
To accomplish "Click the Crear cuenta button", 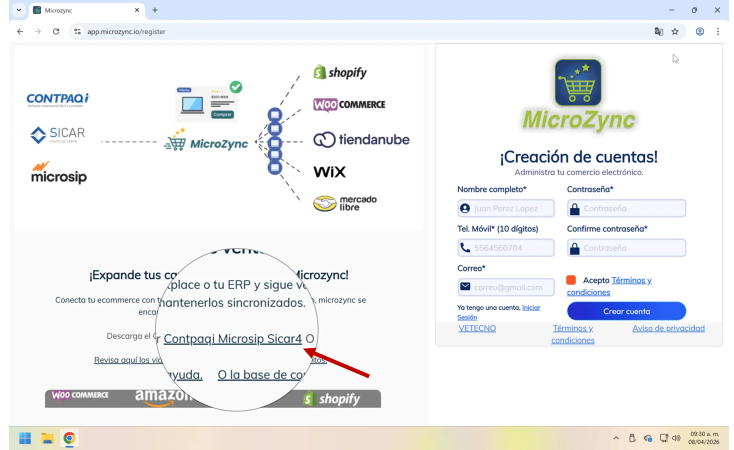I will [x=626, y=311].
